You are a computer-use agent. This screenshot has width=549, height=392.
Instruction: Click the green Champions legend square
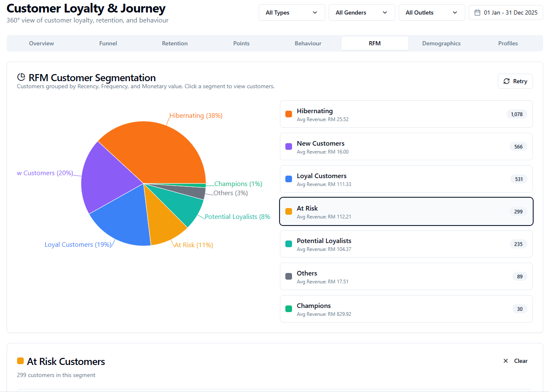point(289,309)
